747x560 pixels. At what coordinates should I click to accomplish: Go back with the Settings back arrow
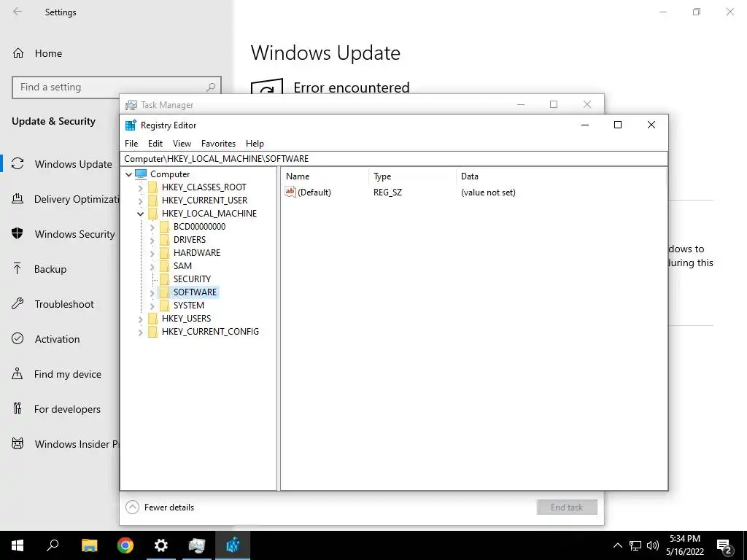(18, 12)
